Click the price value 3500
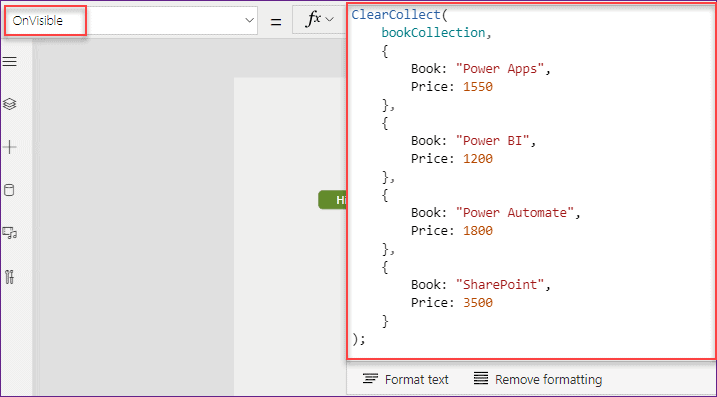717x397 pixels. pyautogui.click(x=478, y=302)
